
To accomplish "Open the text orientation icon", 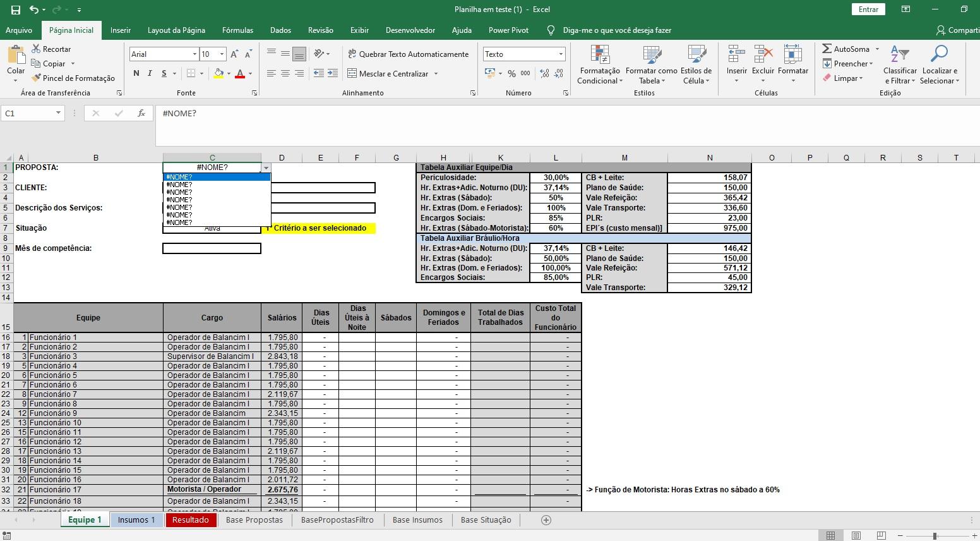I will [x=320, y=54].
